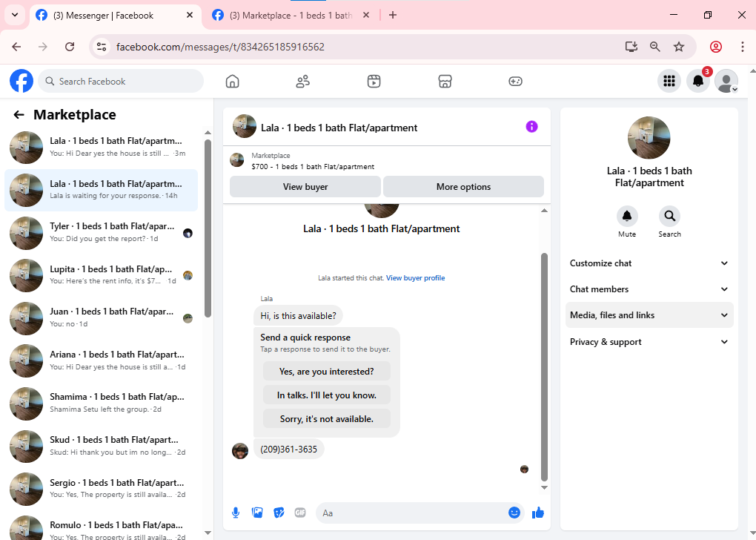Expand the Privacy & support section
The width and height of the screenshot is (756, 540).
[649, 342]
